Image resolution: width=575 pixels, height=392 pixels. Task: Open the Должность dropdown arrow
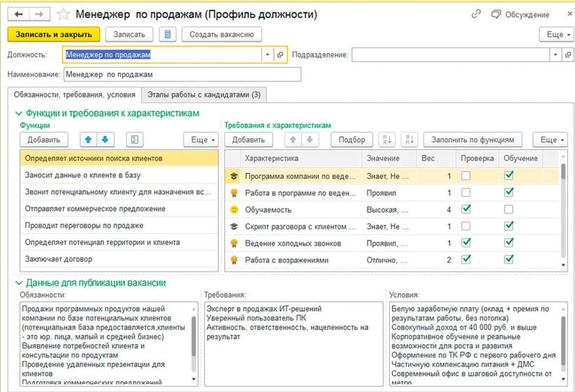tap(267, 54)
